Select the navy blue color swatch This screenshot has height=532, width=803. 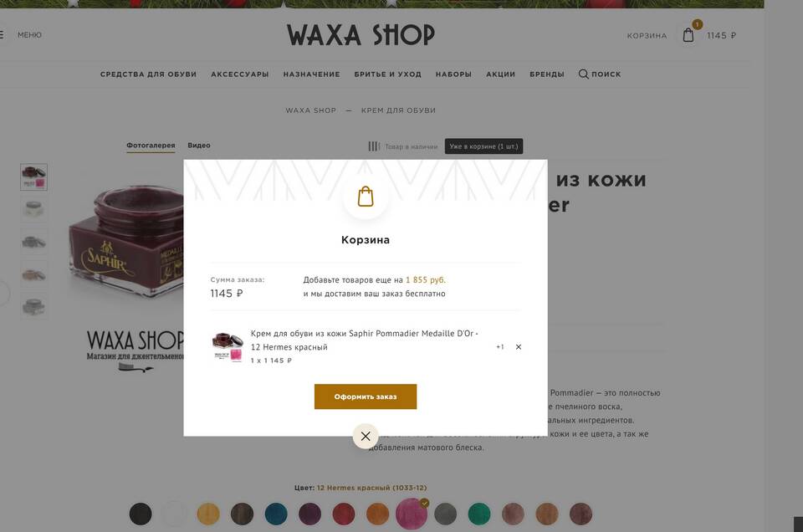pyautogui.click(x=276, y=514)
